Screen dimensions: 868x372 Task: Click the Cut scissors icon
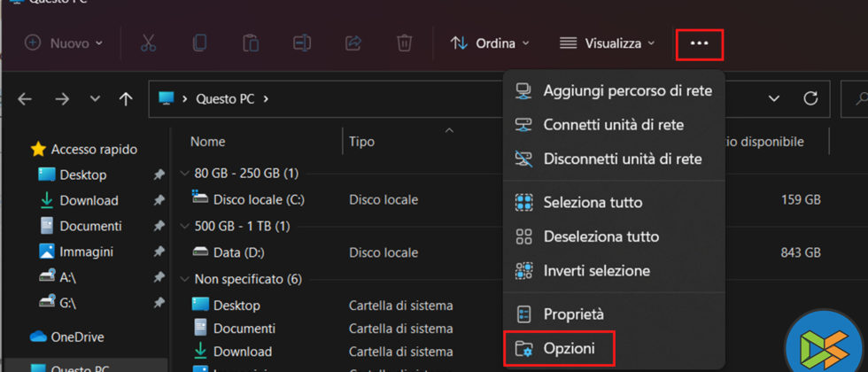click(x=148, y=43)
